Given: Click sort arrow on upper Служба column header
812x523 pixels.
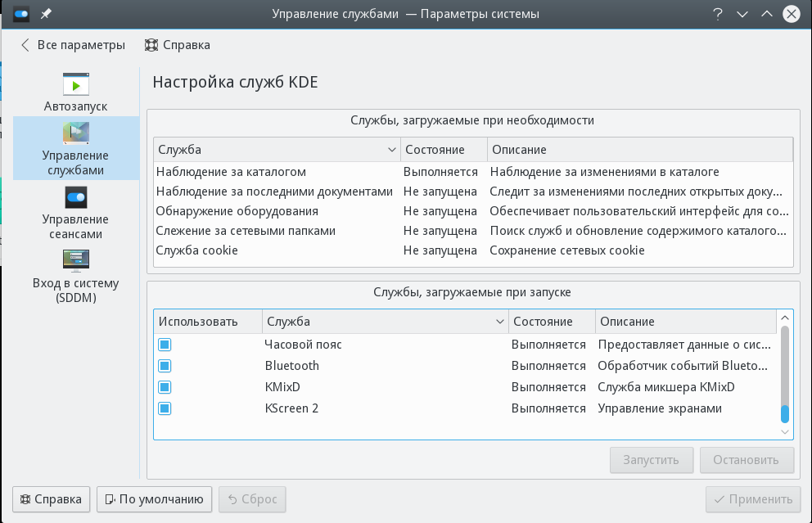Looking at the screenshot, I should (x=391, y=150).
